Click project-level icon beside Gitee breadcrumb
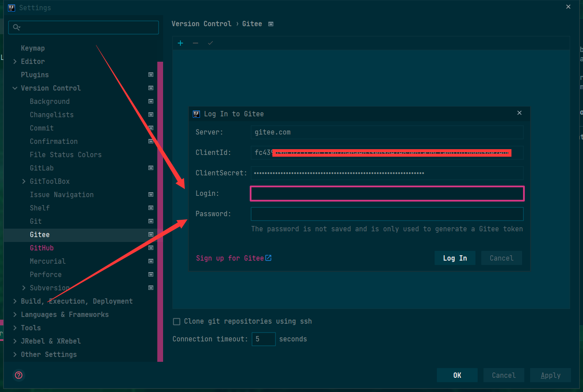583x392 pixels. coord(271,24)
